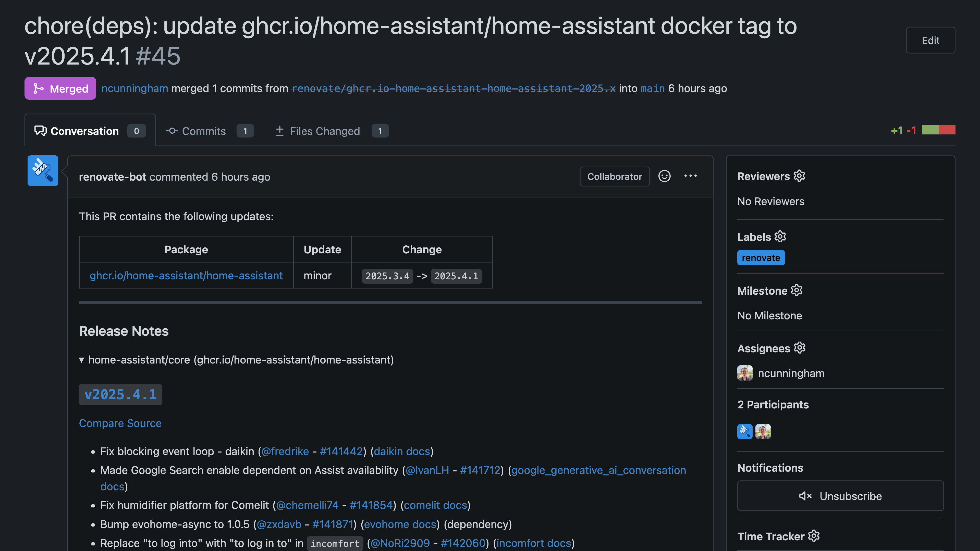
Task: Open the renovate source branch link
Action: (454, 88)
